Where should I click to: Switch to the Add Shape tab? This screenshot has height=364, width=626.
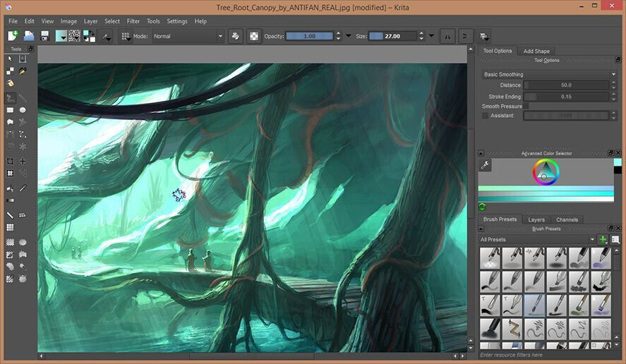tap(536, 51)
